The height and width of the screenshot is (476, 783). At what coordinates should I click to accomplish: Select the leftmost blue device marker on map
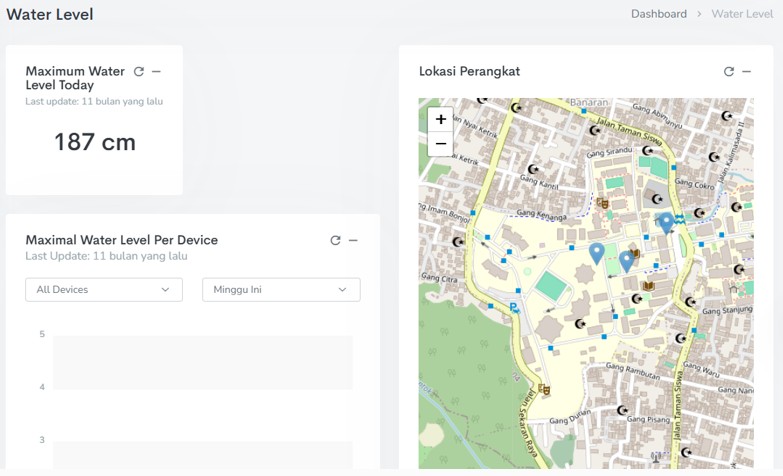(x=597, y=252)
